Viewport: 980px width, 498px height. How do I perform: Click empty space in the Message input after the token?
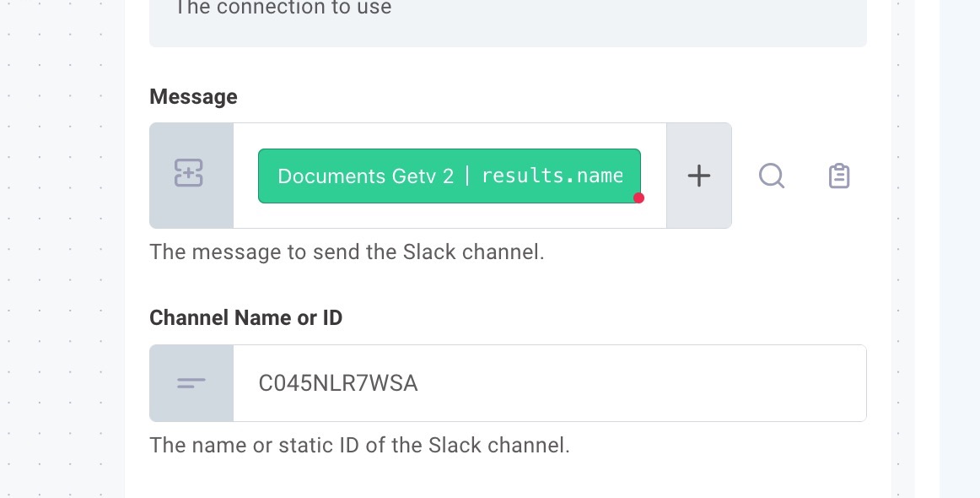pyautogui.click(x=654, y=176)
